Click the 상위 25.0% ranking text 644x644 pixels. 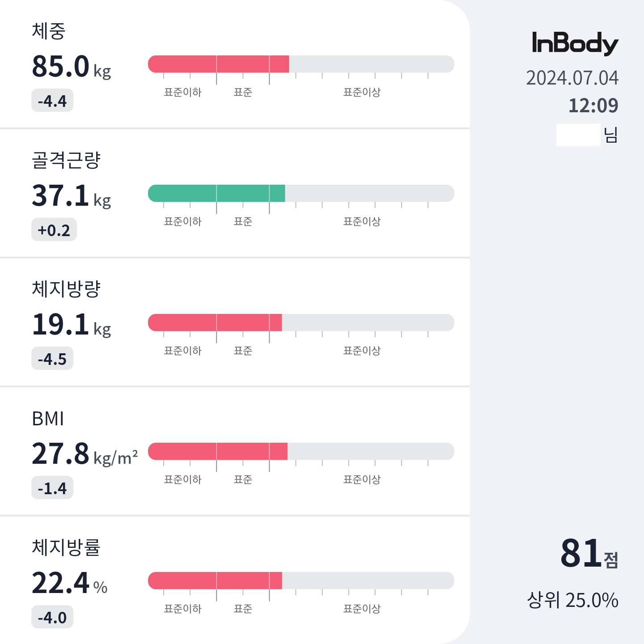coord(573,600)
